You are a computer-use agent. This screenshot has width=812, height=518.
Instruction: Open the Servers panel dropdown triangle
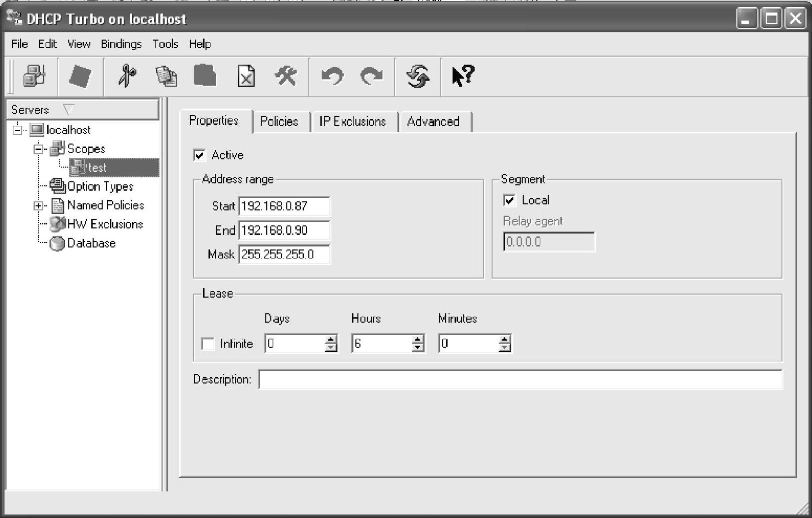click(69, 109)
